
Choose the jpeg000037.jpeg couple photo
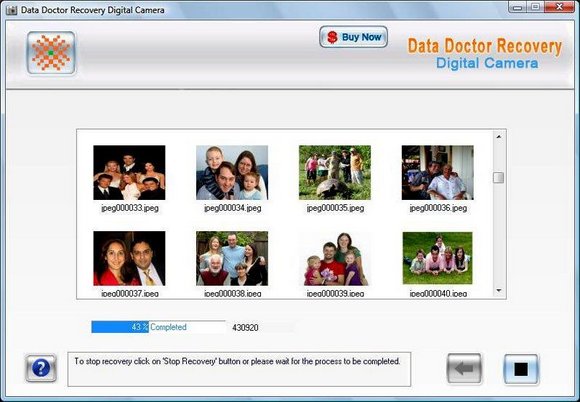pyautogui.click(x=129, y=259)
